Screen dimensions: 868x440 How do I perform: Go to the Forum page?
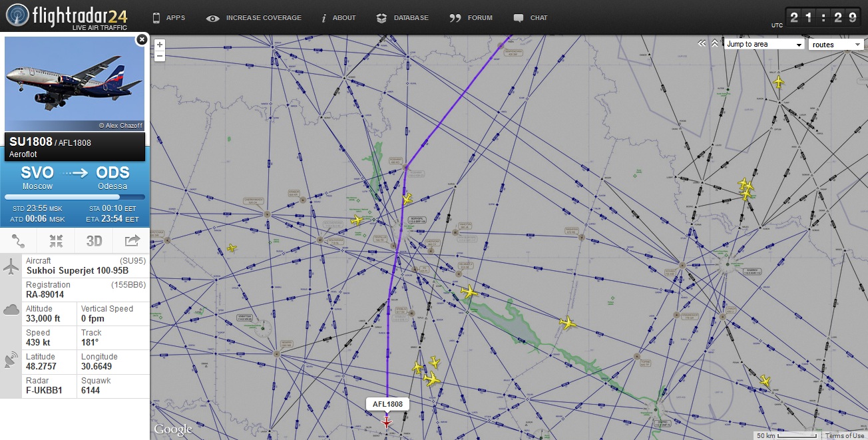pos(471,18)
